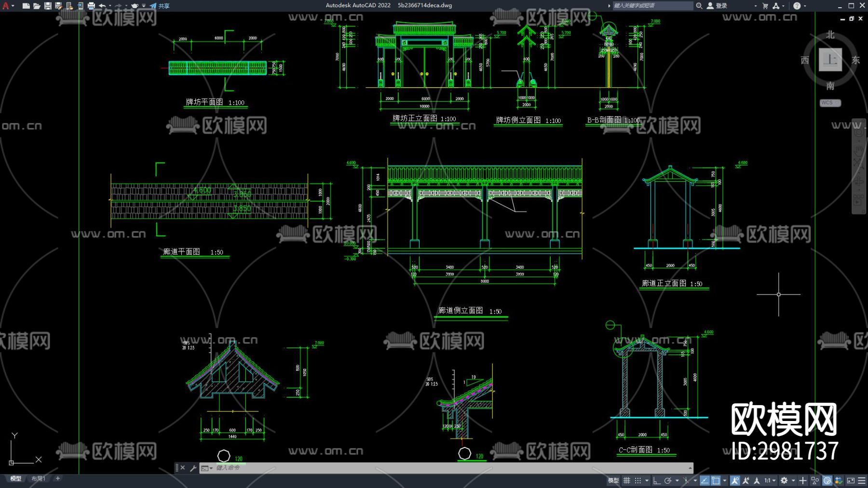Open the AutoCAD application menu logo
This screenshot has width=868, height=488.
pos(6,6)
